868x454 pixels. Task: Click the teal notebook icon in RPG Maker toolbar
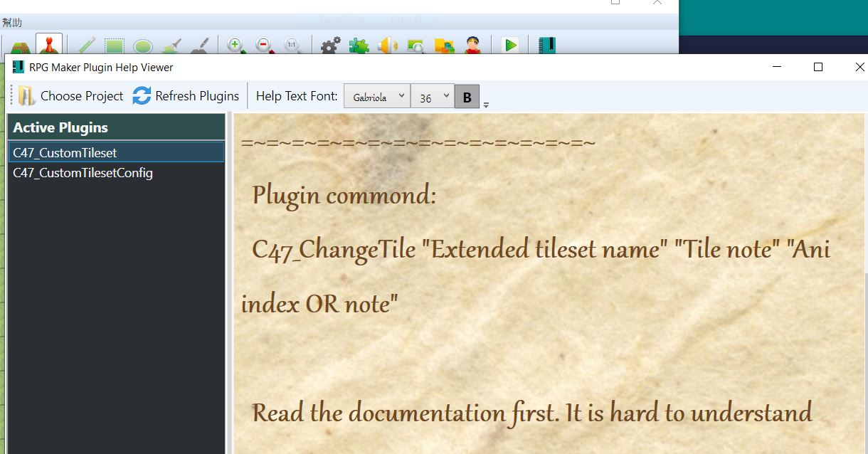546,46
